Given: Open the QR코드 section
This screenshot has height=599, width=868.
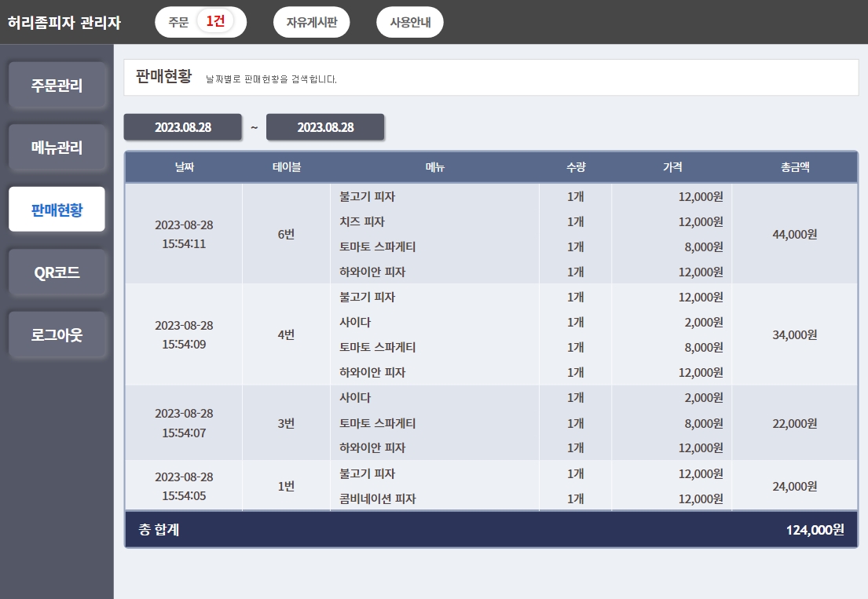Looking at the screenshot, I should click(x=57, y=272).
